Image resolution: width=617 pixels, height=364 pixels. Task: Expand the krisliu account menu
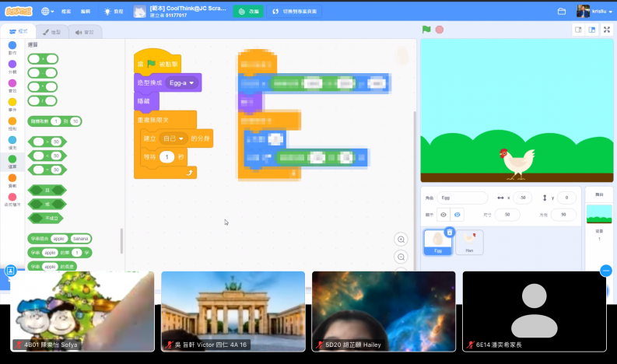595,12
